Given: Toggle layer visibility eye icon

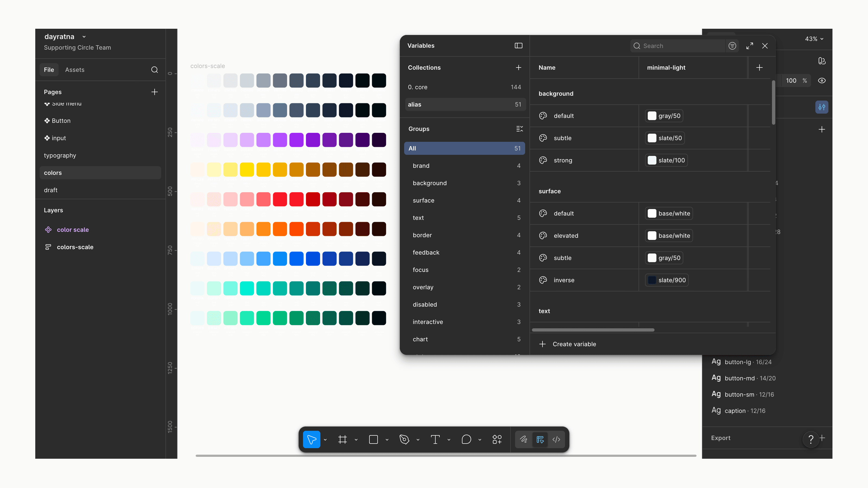Looking at the screenshot, I should tap(822, 81).
